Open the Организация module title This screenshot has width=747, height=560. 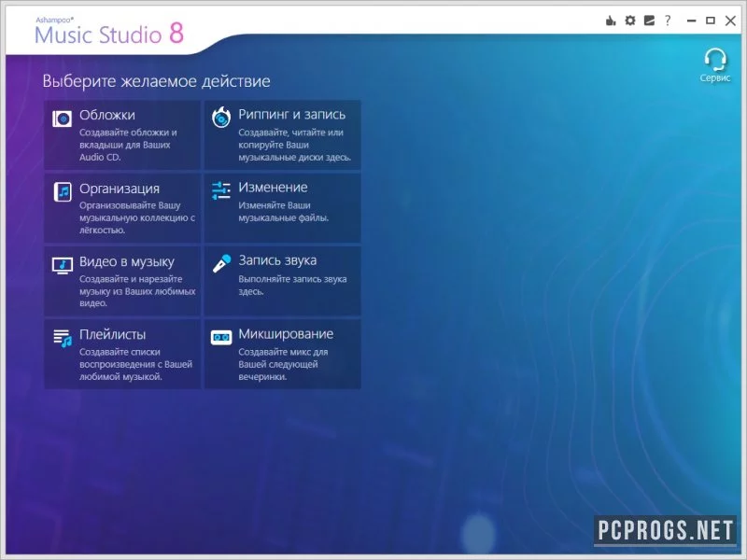(120, 189)
